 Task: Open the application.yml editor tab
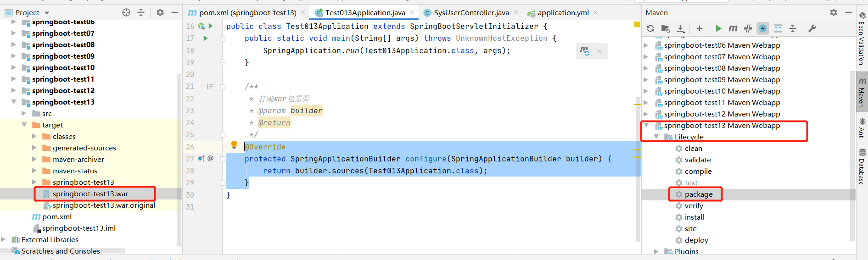[x=563, y=12]
